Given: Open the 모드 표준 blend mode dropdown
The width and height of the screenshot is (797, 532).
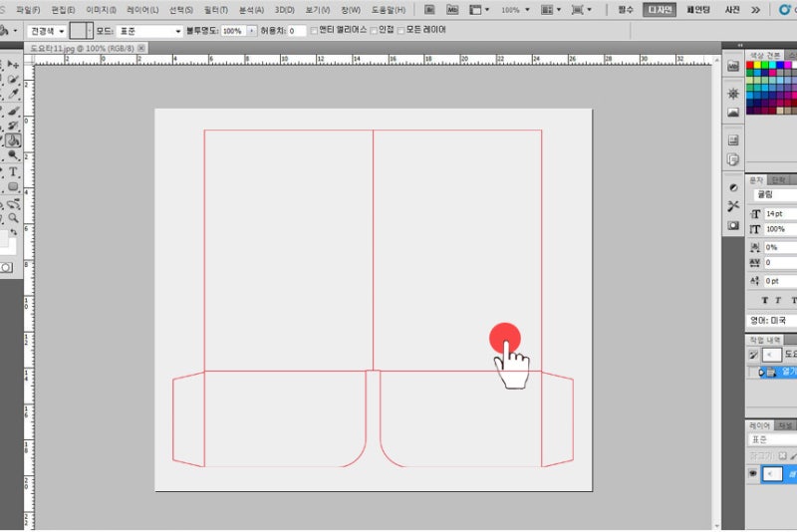Looking at the screenshot, I should point(149,32).
